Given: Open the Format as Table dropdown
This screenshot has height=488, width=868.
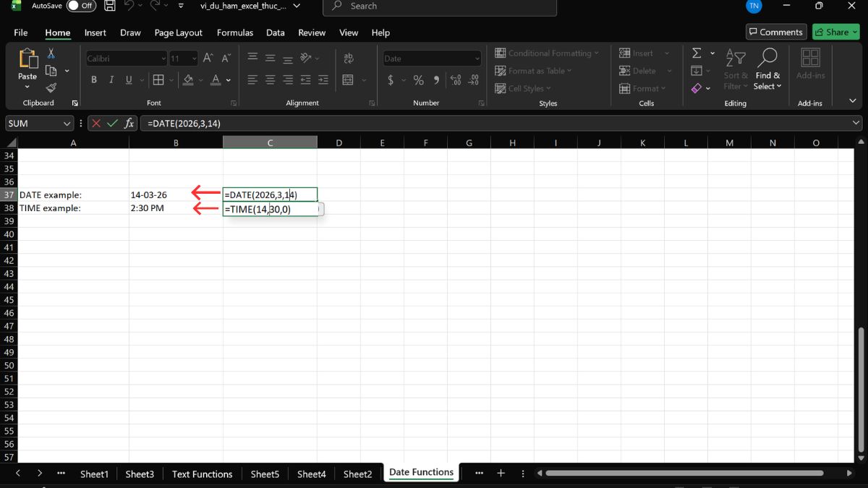Looking at the screenshot, I should [x=534, y=71].
